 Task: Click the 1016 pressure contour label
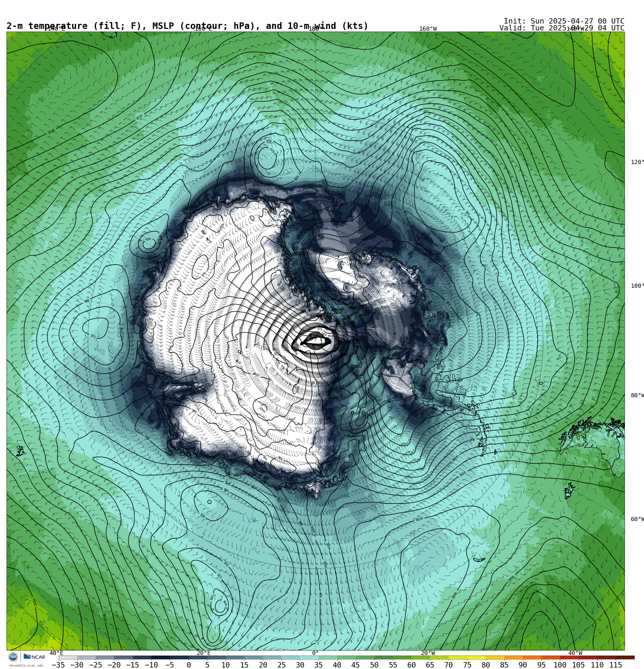[x=419, y=519]
